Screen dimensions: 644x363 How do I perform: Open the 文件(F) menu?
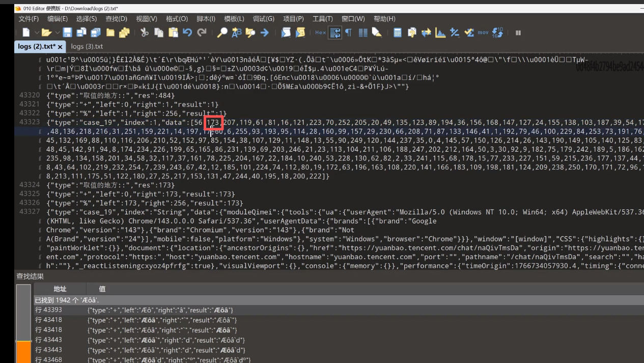[29, 19]
